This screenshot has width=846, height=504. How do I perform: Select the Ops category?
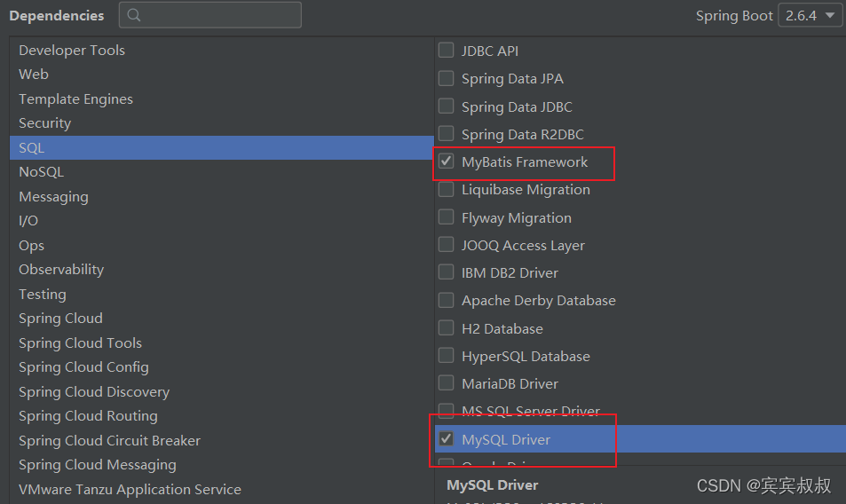(x=222, y=246)
